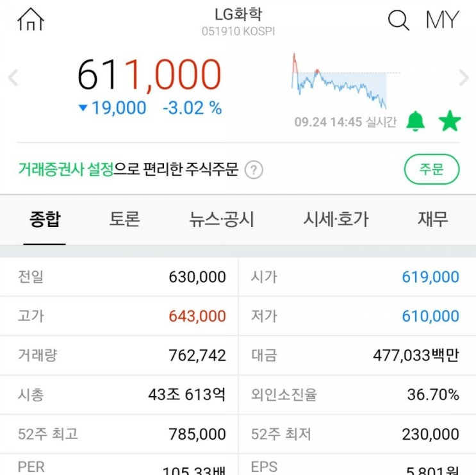Screen dimensions: 476x475
Task: Go to home via house icon
Action: (x=31, y=20)
